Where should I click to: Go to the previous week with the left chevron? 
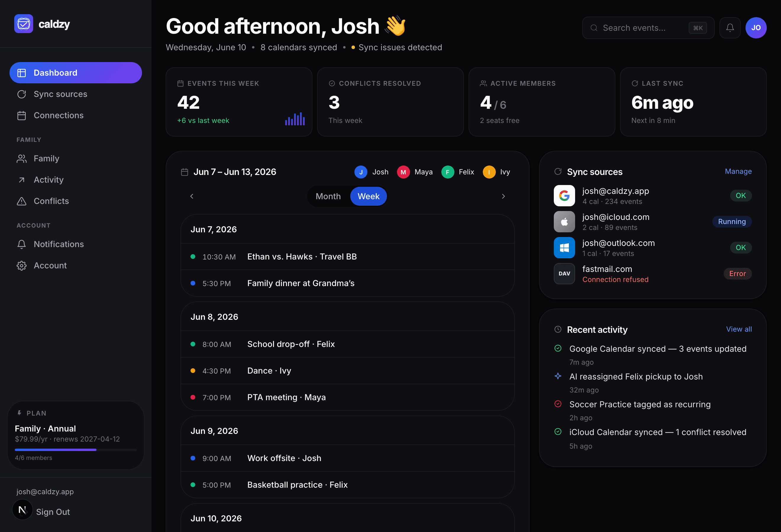click(x=192, y=196)
